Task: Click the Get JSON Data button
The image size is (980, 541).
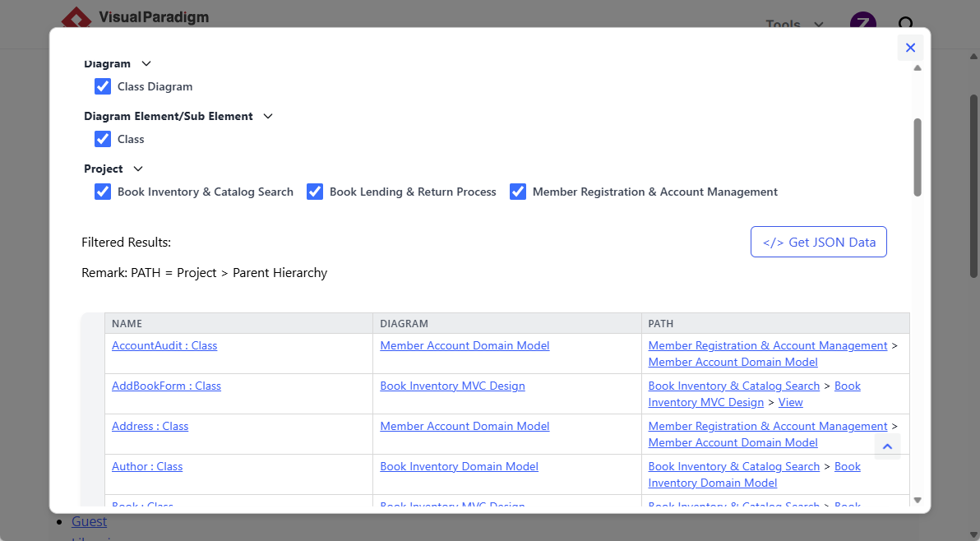Action: (818, 242)
